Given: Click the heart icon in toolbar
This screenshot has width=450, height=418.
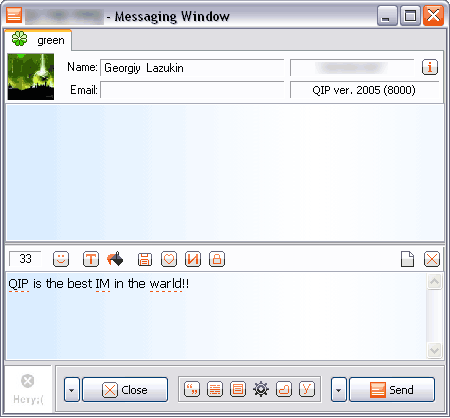Looking at the screenshot, I should pos(169,259).
